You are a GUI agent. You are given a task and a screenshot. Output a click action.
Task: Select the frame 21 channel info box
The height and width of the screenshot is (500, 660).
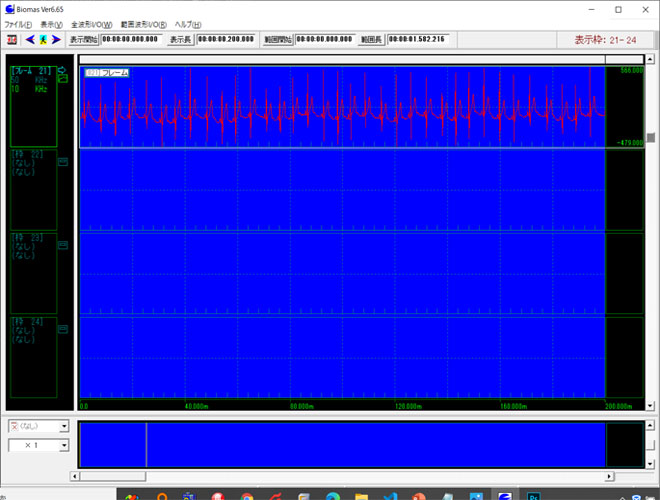pos(33,106)
